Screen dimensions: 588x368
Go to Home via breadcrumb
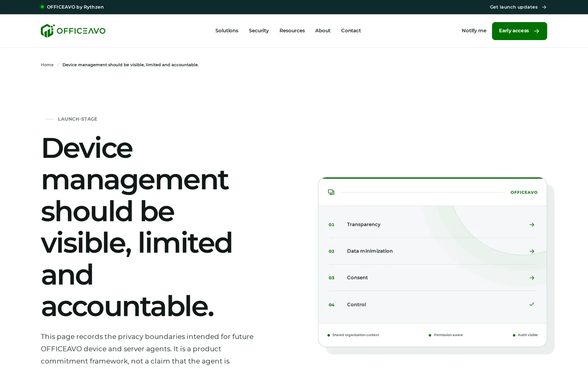47,65
